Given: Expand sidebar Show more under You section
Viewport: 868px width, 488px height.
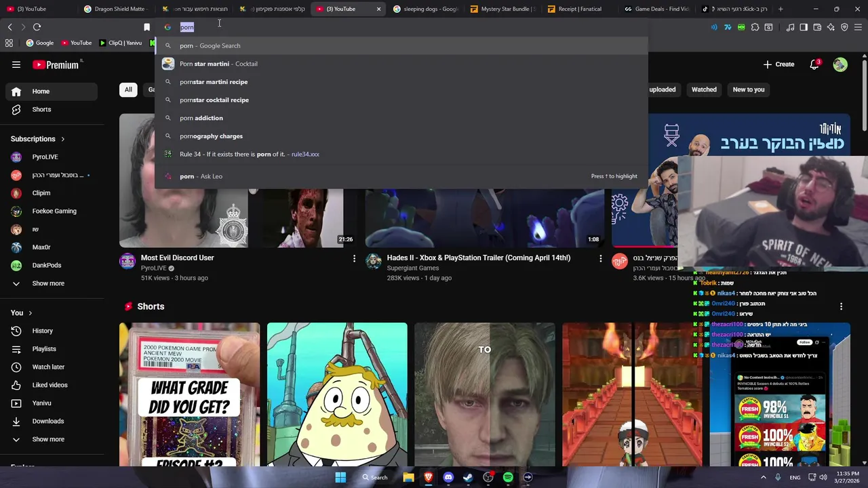Looking at the screenshot, I should pyautogui.click(x=48, y=439).
